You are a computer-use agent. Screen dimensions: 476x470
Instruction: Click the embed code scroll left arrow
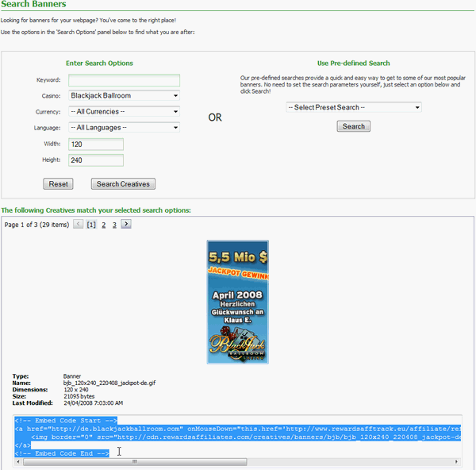click(18, 462)
